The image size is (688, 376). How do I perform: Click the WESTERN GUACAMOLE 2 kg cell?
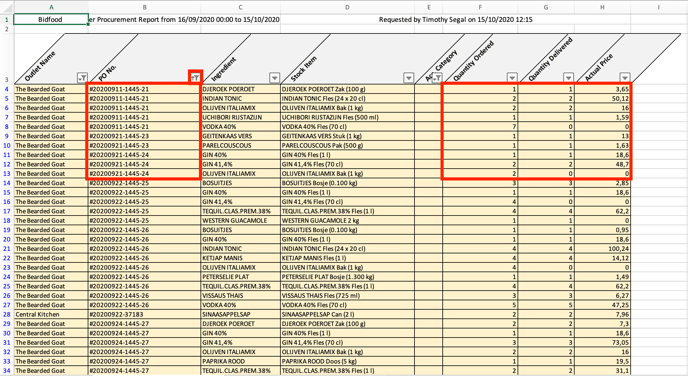[347, 220]
